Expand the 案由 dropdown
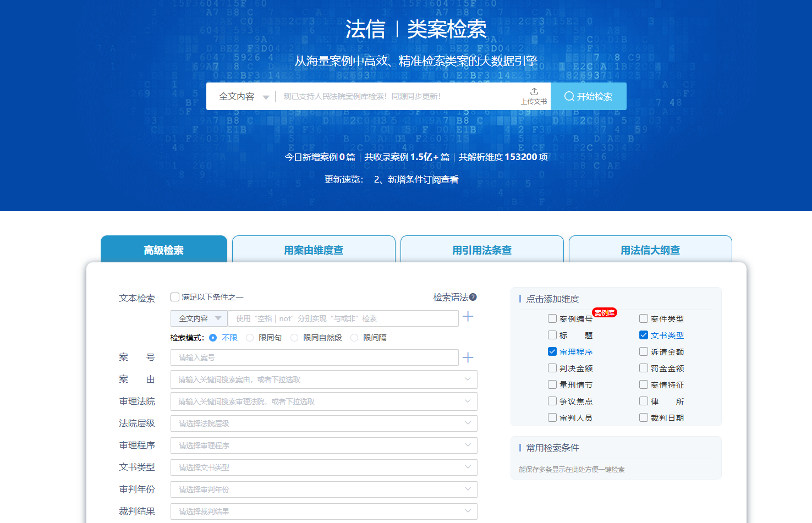This screenshot has height=523, width=812. (x=324, y=379)
